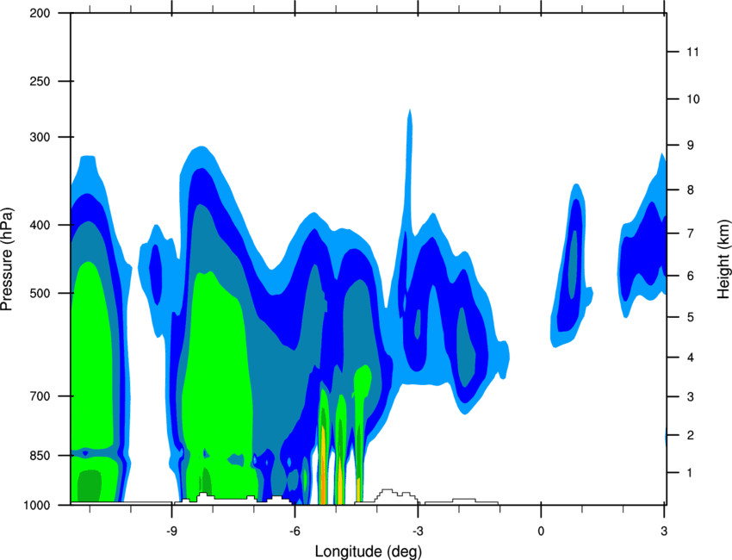Select the 200 pressure tick label
This screenshot has width=732, height=560.
click(x=40, y=13)
